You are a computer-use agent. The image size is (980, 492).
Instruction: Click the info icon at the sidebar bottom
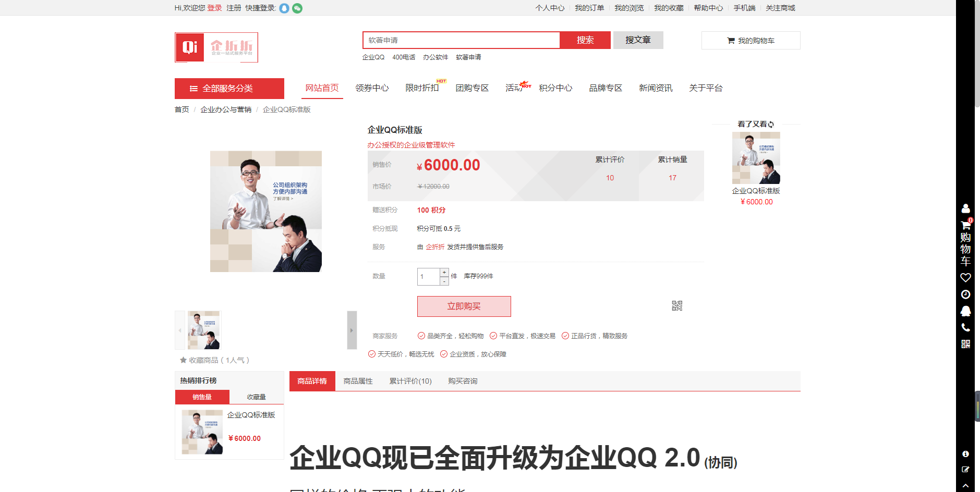[965, 454]
